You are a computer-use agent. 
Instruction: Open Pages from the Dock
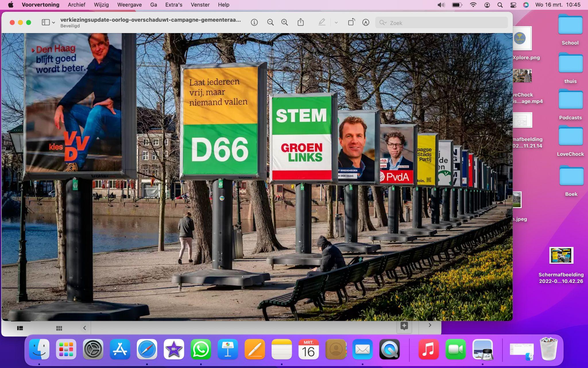click(x=255, y=349)
